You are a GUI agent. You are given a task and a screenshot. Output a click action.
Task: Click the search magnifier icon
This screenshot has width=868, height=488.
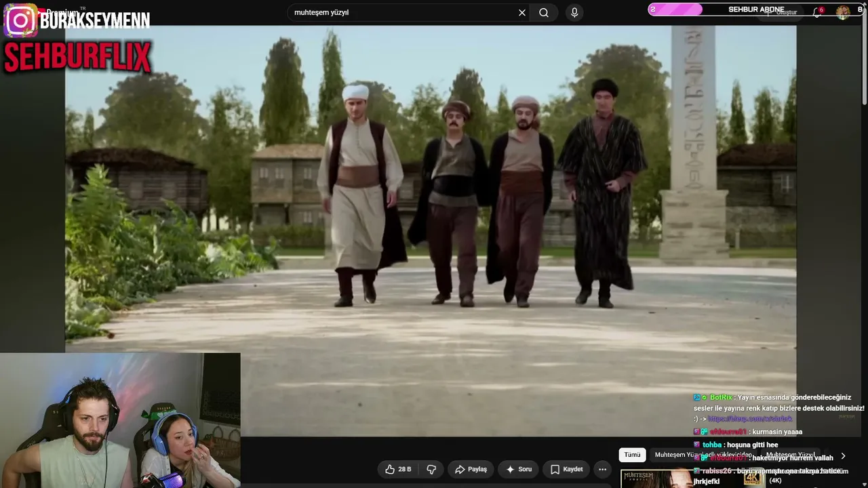point(544,12)
